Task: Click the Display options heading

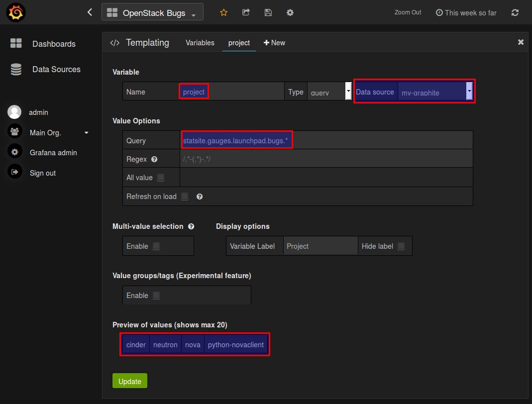Action: pos(242,226)
